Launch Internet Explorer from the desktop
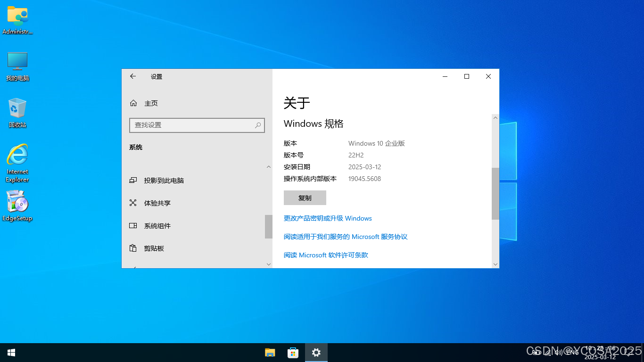The image size is (644, 362). [x=17, y=163]
